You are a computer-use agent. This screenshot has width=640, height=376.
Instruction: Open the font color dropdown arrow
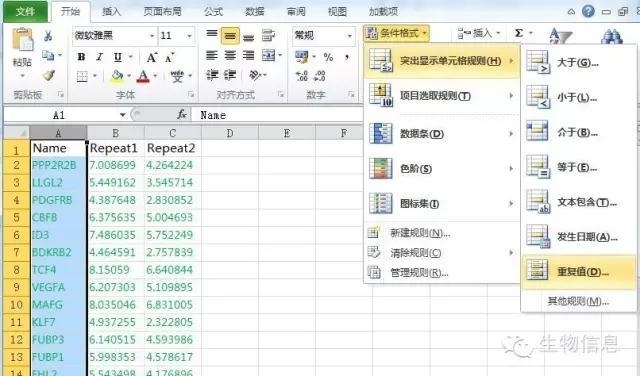(x=155, y=76)
